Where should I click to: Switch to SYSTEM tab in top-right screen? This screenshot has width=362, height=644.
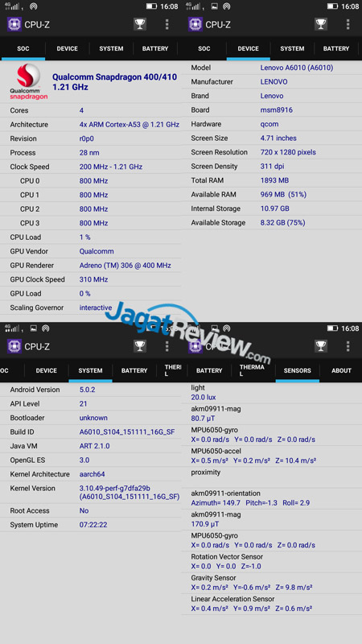tap(292, 48)
